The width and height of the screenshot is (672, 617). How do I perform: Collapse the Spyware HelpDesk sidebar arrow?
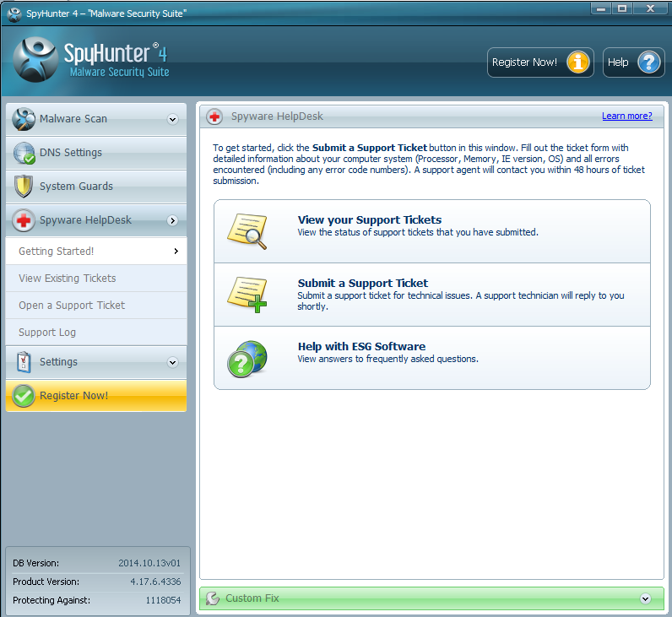coord(172,220)
